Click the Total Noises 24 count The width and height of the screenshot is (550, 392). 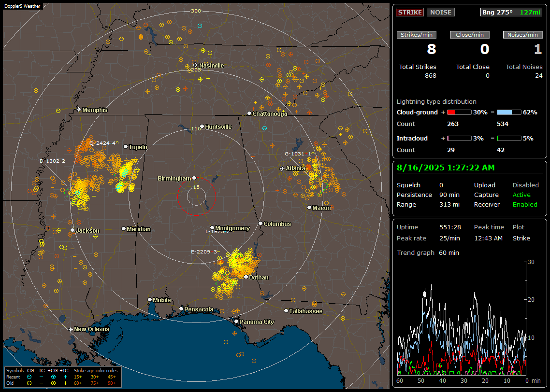point(539,76)
